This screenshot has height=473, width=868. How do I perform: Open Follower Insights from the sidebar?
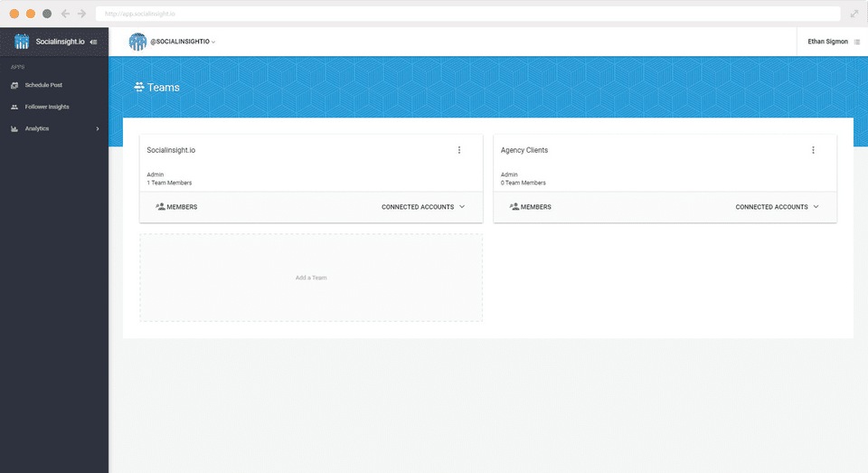click(x=46, y=107)
